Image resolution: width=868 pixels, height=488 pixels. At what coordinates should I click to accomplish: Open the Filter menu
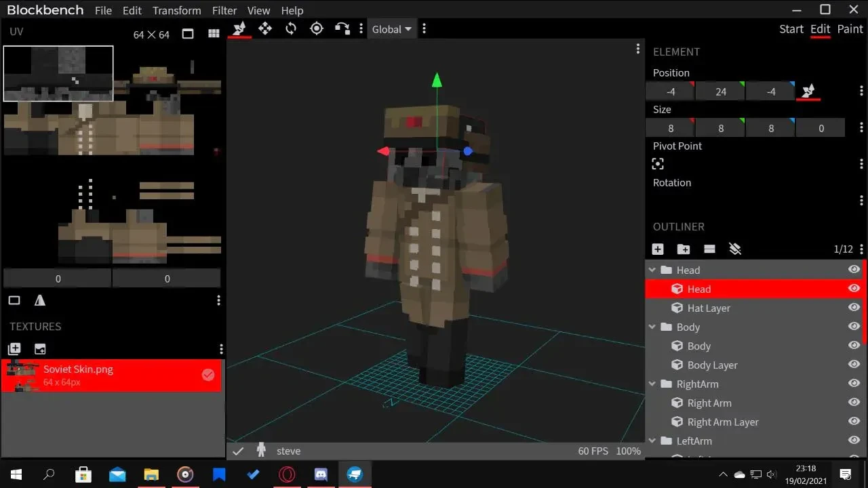(224, 11)
